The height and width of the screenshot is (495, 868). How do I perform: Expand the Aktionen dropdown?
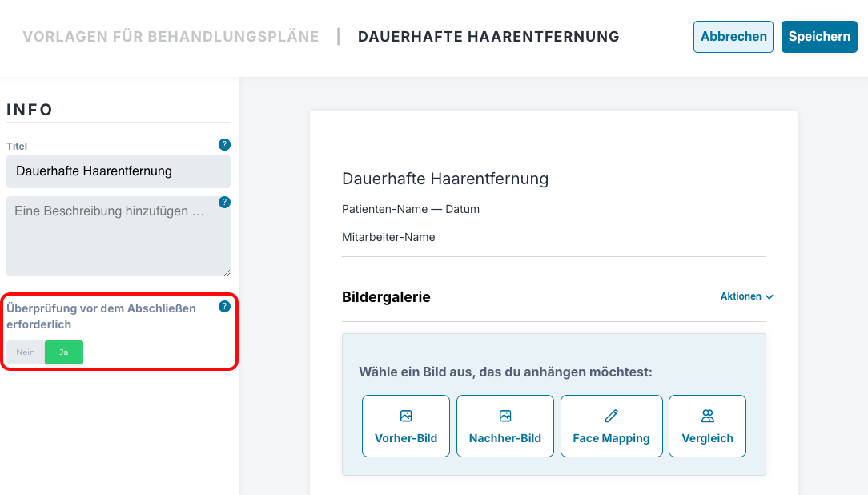click(x=746, y=296)
